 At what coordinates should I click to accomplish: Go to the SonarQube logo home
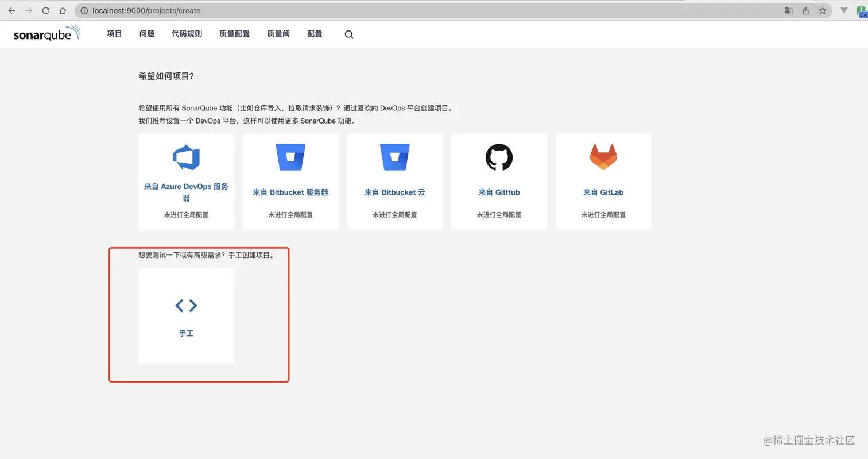coord(47,34)
